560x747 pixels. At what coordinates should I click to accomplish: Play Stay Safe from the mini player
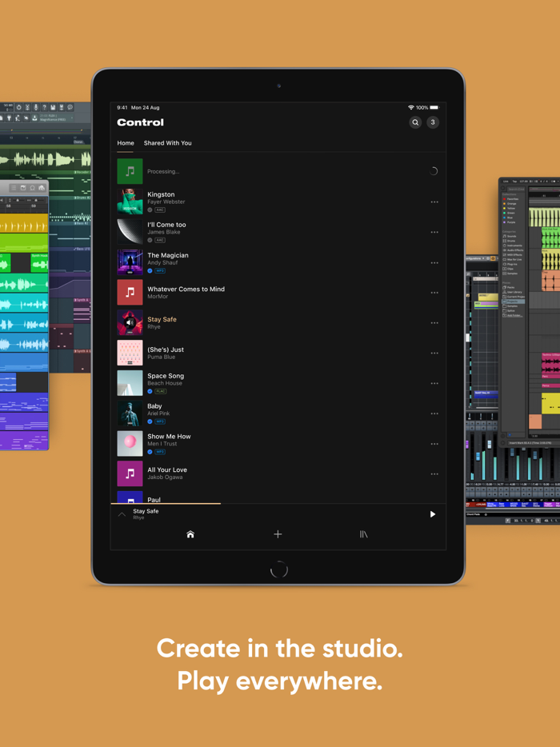click(433, 514)
